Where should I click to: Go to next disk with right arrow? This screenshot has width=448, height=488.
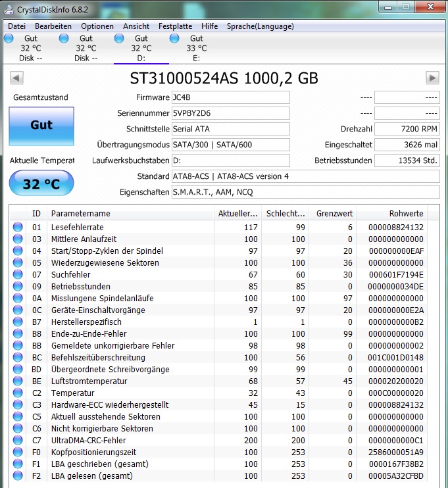point(432,78)
